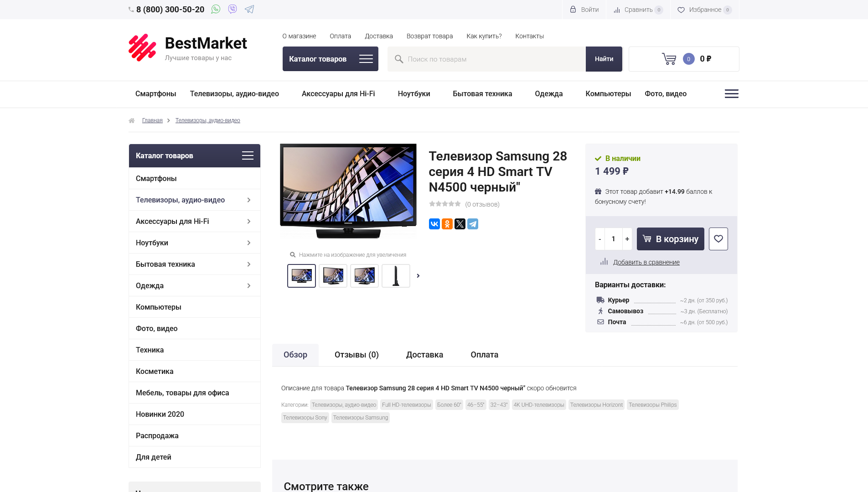Click the home breadcrumb icon
Screen dimensions: 868x492
tap(132, 120)
